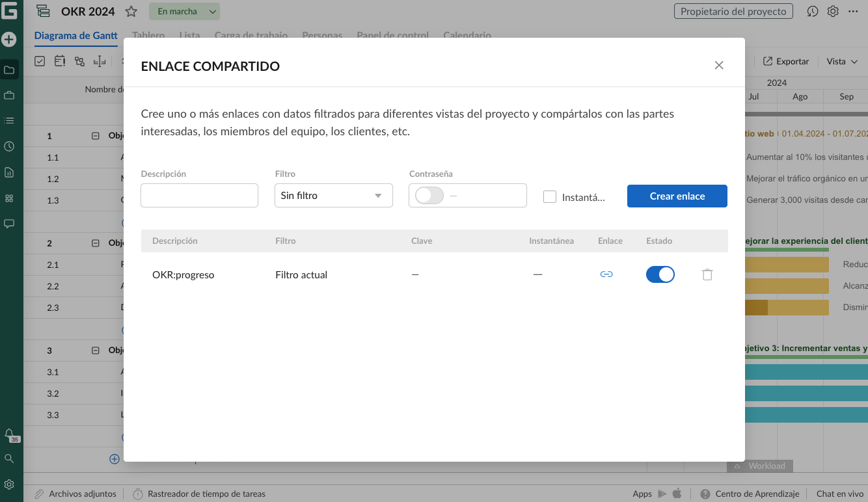Open the Sin filtro filter dropdown
The width and height of the screenshot is (868, 502).
tap(334, 195)
